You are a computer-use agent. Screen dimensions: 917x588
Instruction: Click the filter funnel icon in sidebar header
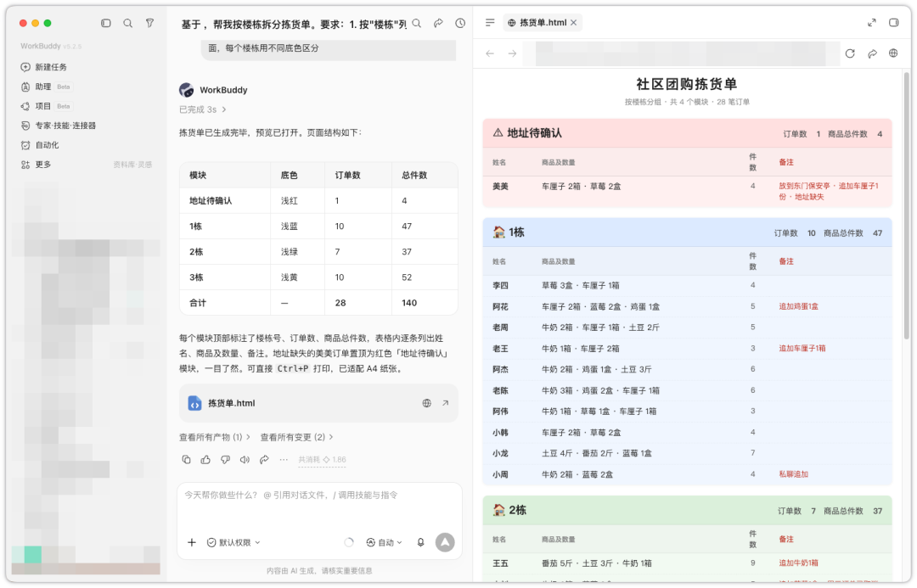click(x=149, y=24)
